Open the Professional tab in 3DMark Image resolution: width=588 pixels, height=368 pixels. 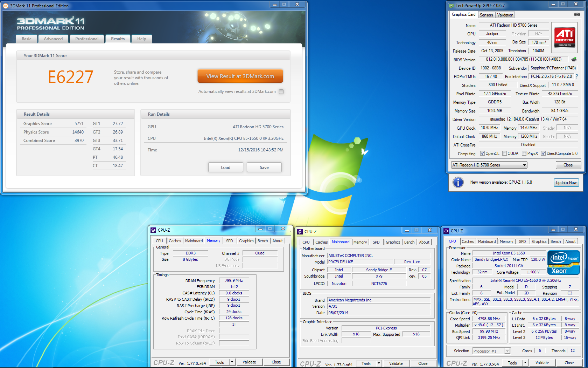(87, 39)
